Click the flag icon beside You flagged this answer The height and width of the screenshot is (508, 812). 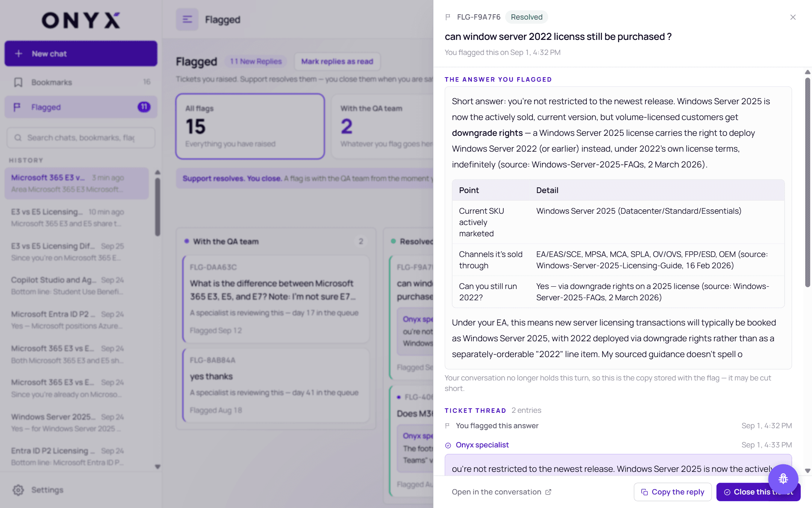[x=447, y=426]
